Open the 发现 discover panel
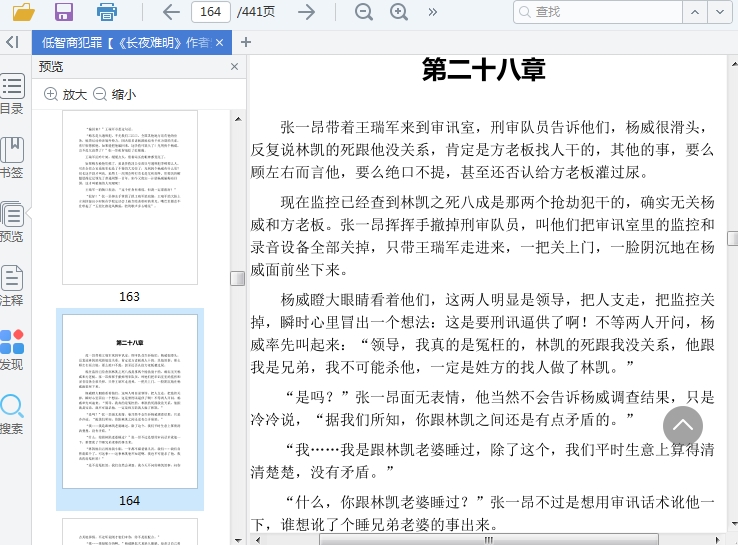Image resolution: width=738 pixels, height=545 pixels. tap(12, 350)
